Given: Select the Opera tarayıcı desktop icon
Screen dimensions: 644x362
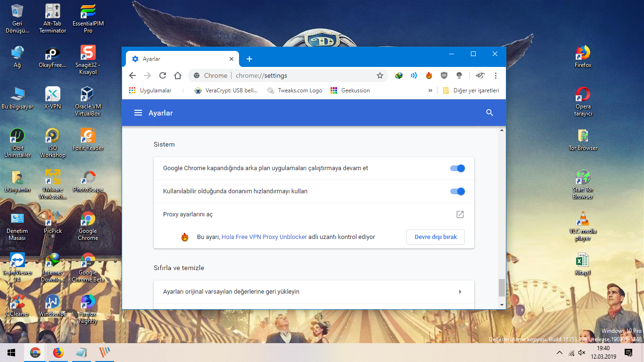Looking at the screenshot, I should (583, 102).
